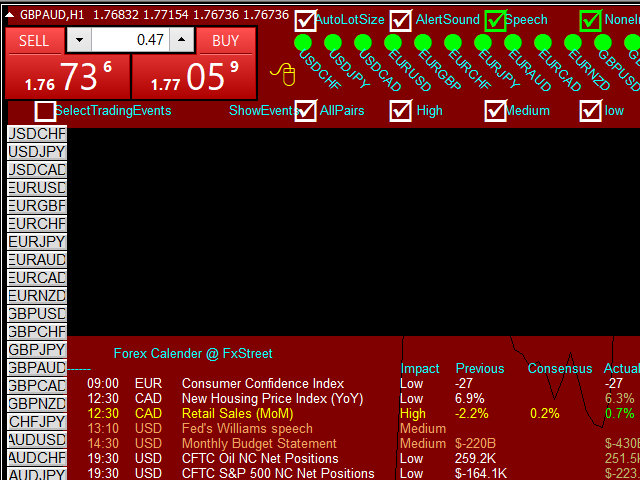Click the buy price 1.77 05 9
This screenshot has width=640, height=480.
click(x=194, y=77)
